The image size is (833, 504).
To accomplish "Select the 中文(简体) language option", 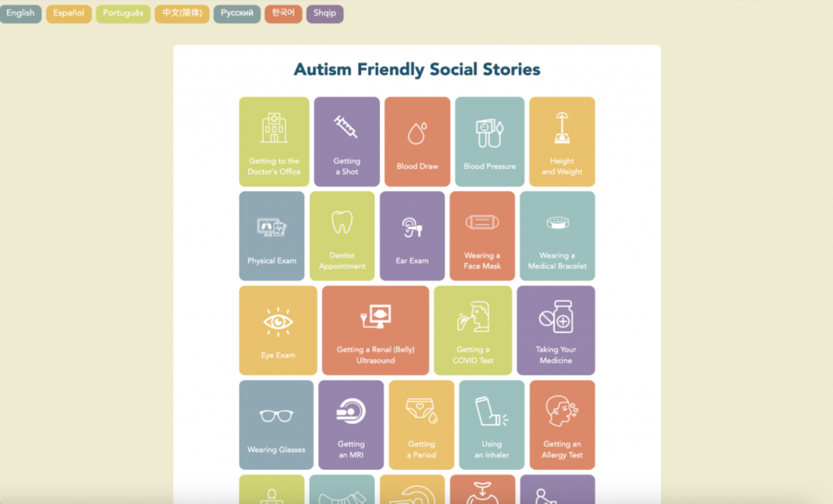I will pos(181,13).
